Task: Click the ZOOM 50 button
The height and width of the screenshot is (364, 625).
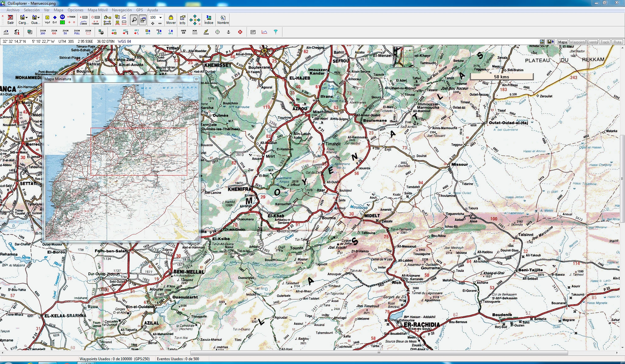Action: 65,32
